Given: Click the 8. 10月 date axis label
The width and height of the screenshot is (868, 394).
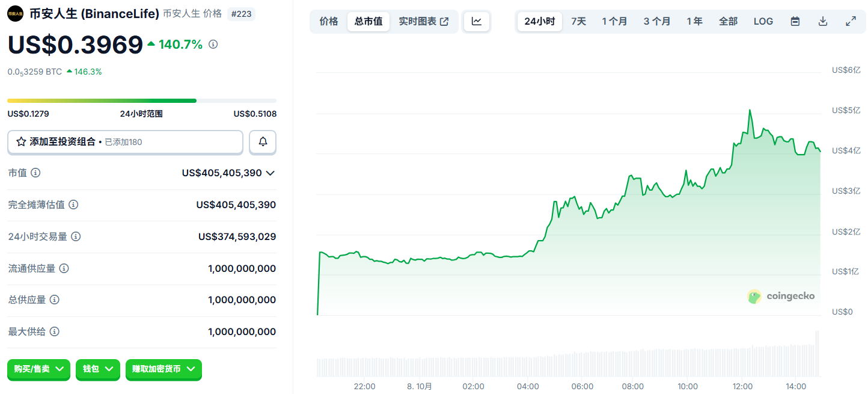Looking at the screenshot, I should click(x=420, y=386).
